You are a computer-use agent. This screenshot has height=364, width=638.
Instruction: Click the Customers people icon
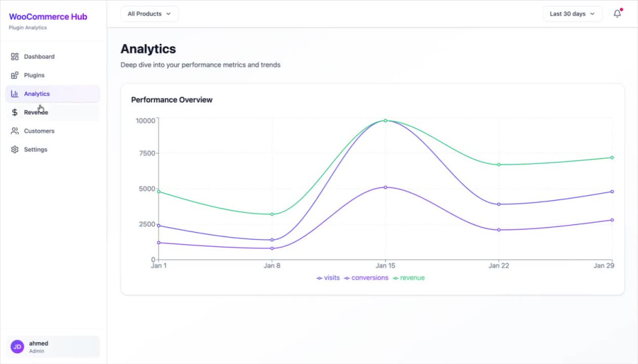tap(15, 131)
